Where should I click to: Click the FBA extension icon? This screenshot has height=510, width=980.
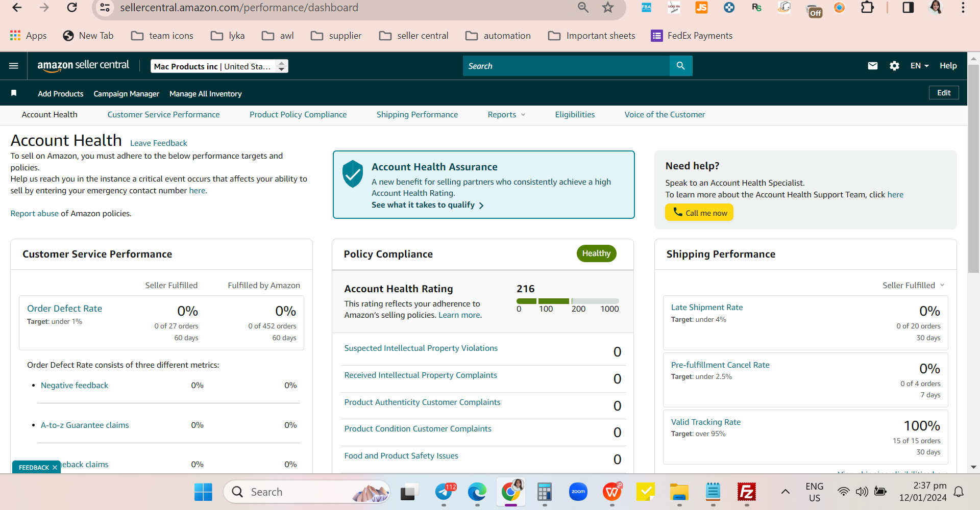[x=646, y=7]
